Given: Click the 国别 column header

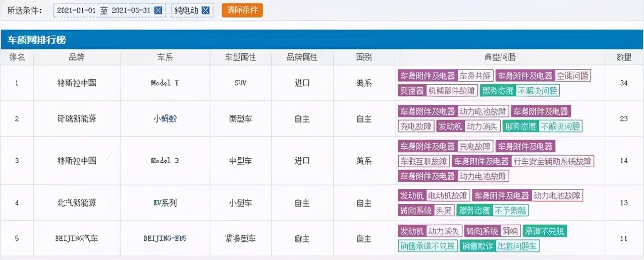Looking at the screenshot, I should coord(364,57).
